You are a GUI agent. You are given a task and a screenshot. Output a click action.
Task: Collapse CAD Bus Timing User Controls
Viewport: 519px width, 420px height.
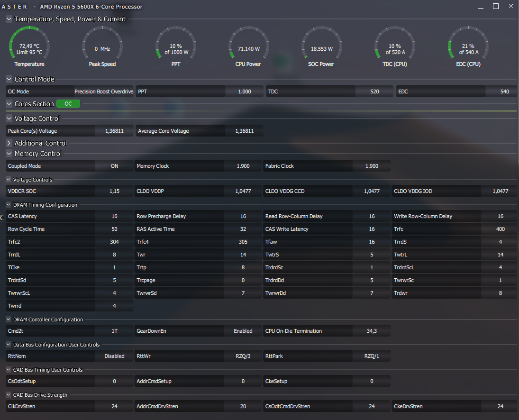[8, 370]
